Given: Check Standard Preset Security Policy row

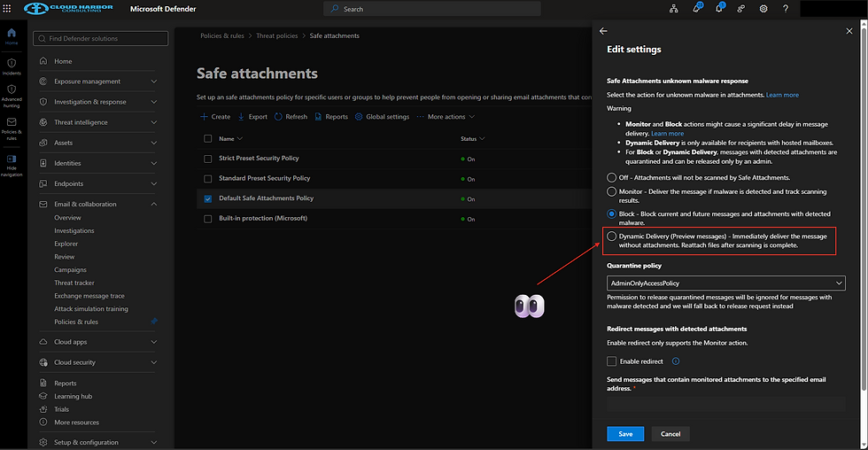Looking at the screenshot, I should pos(207,179).
